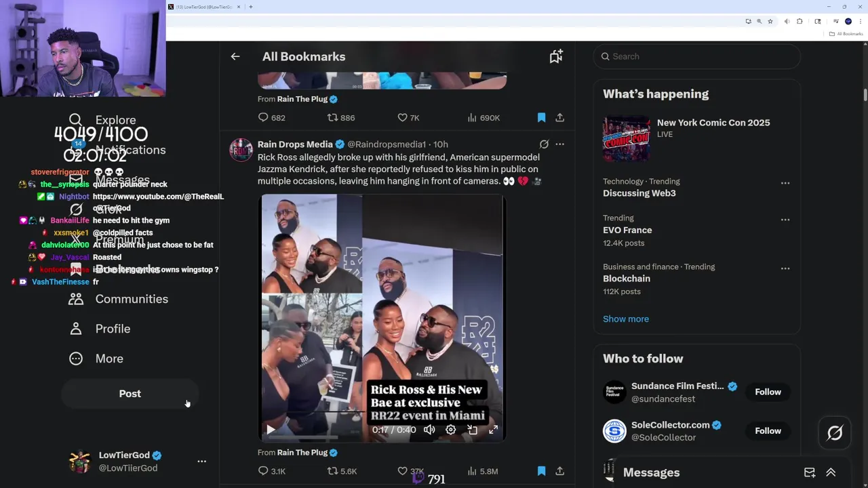Open options for EVO France trend

[x=785, y=220]
